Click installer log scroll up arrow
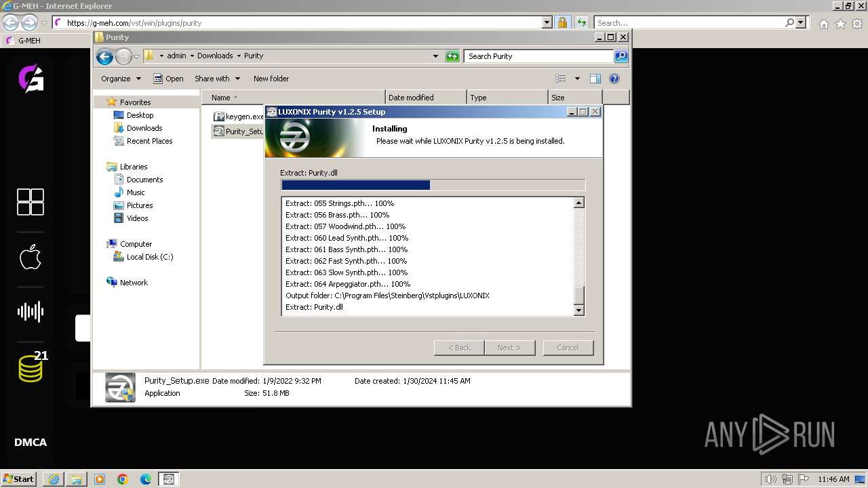 coord(578,203)
